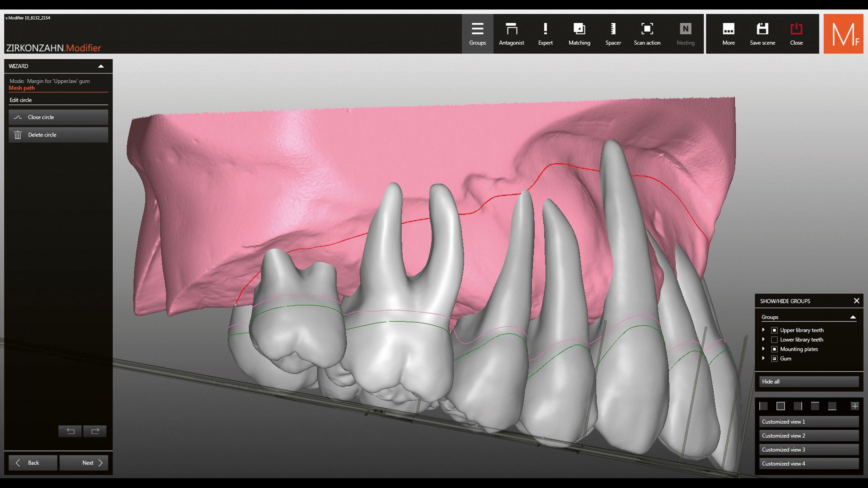Screen dimensions: 868x488
Task: Toggle Upper library teeth checkbox
Action: click(774, 330)
